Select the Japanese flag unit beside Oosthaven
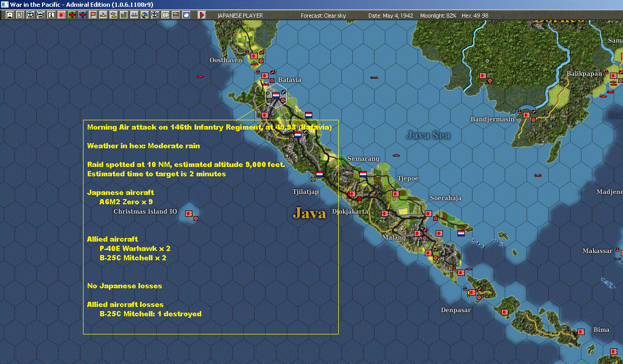Image resolution: width=623 pixels, height=364 pixels. (x=254, y=55)
